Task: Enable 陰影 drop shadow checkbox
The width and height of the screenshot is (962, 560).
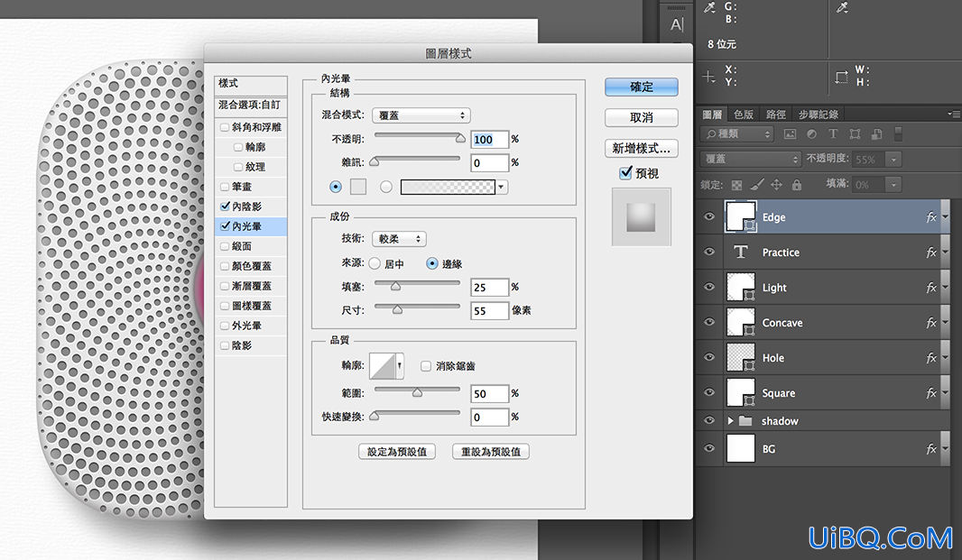Action: 225,346
